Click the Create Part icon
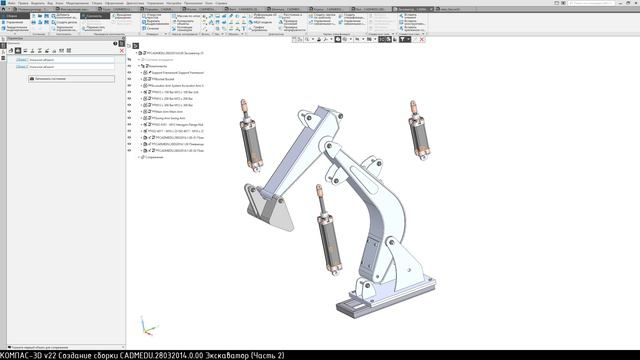This screenshot has width=640, height=360. point(53,22)
